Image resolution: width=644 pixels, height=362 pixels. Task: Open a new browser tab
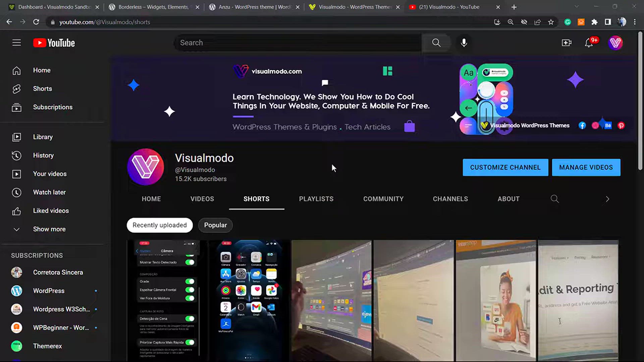(514, 7)
